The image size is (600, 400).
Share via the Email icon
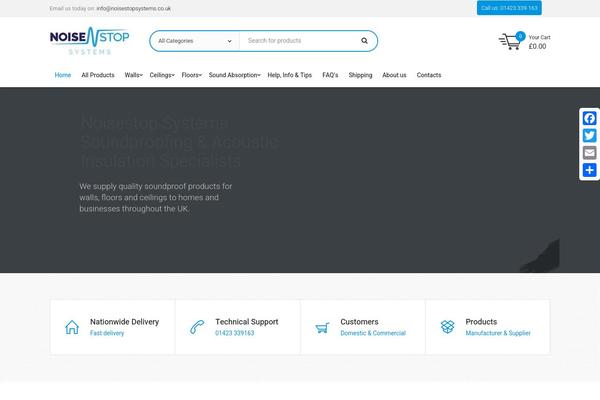pos(589,153)
